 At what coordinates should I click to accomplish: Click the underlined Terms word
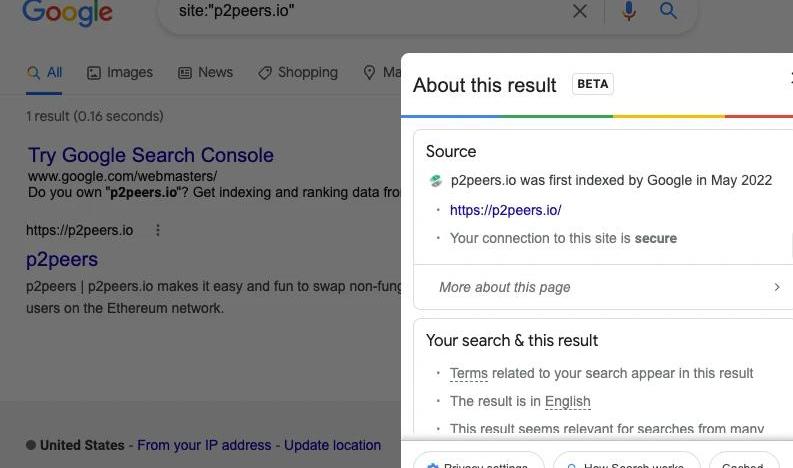point(469,373)
